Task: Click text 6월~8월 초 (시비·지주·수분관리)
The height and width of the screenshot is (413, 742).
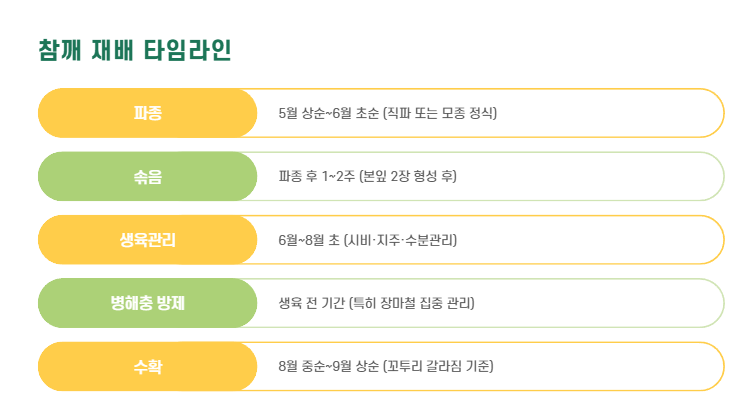Action: 368,240
